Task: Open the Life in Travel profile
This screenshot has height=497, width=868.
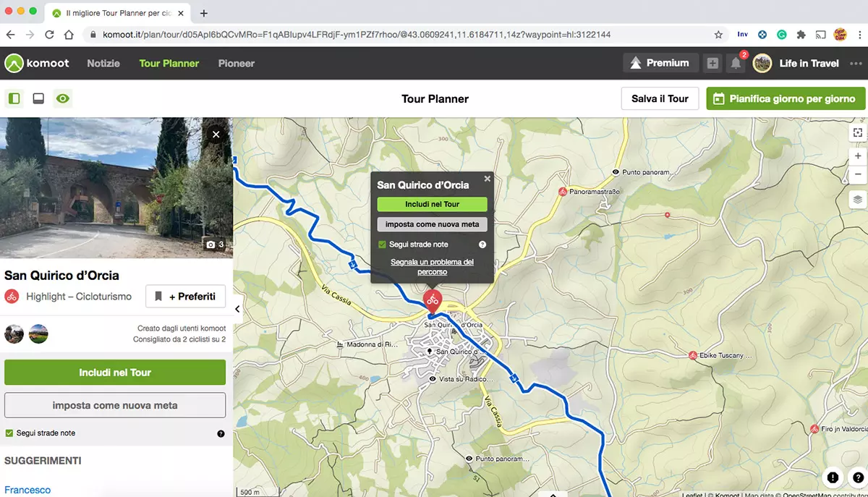Action: tap(796, 63)
